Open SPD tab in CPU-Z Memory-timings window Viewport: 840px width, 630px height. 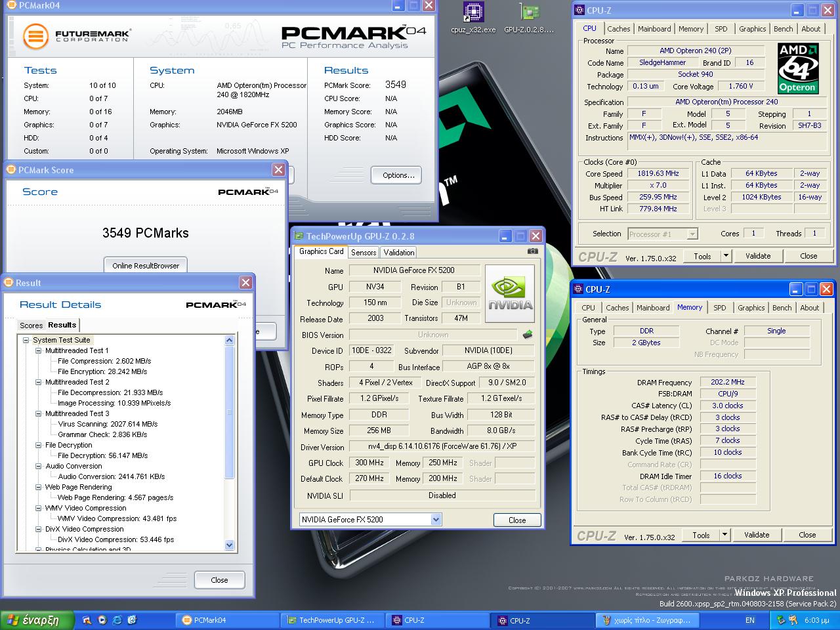coord(720,308)
